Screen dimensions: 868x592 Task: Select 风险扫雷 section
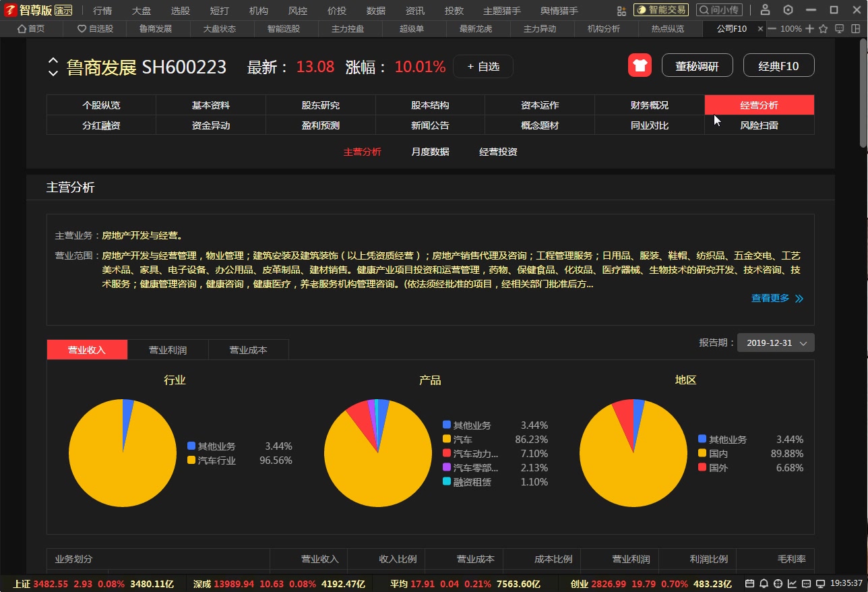[x=759, y=125]
